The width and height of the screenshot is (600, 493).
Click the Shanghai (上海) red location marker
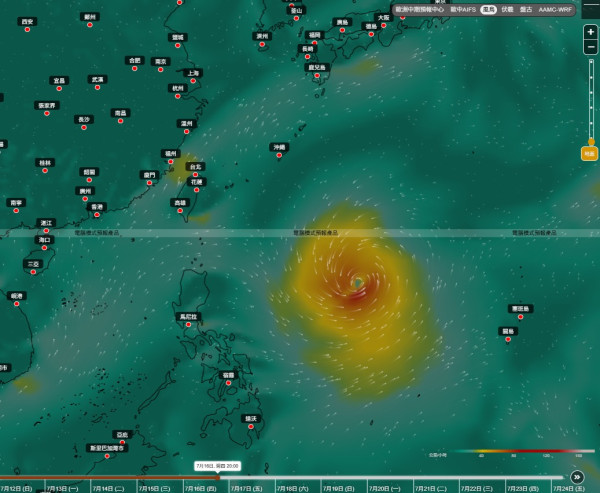[193, 81]
